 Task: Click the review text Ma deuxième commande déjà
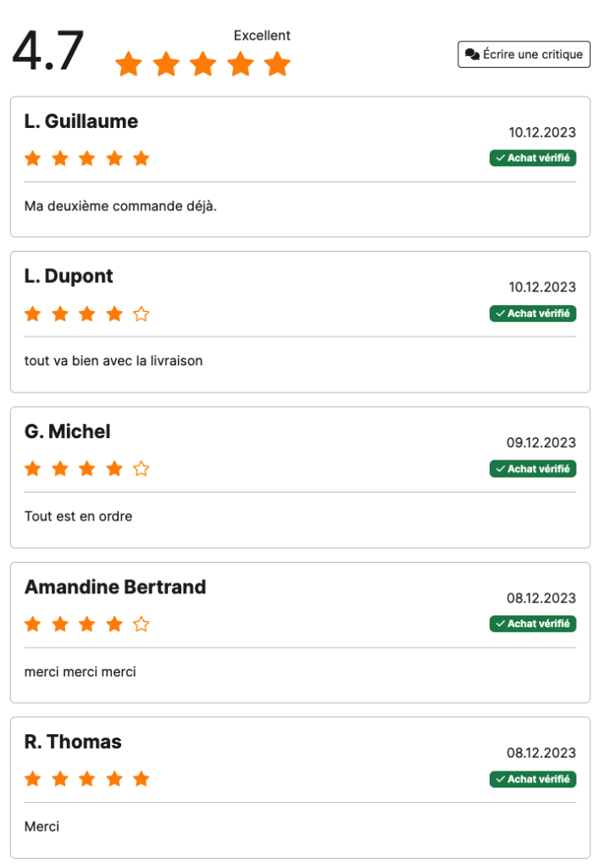pyautogui.click(x=120, y=206)
